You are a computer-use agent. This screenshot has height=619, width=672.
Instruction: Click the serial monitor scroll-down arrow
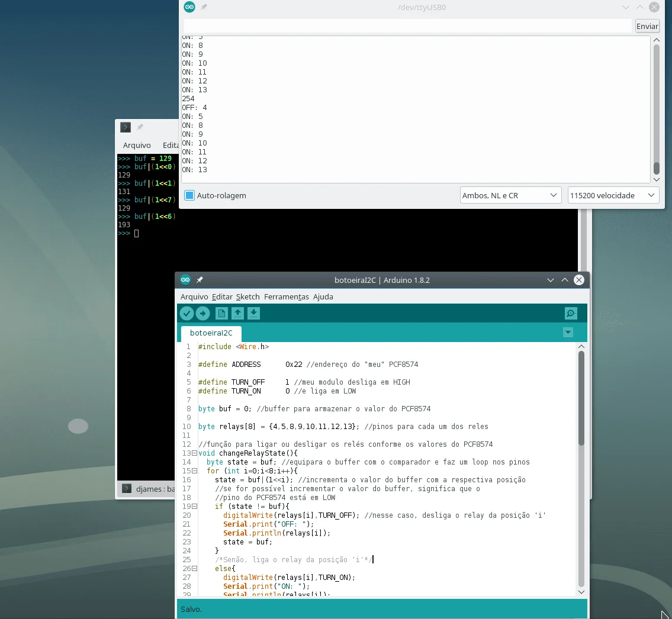(x=657, y=179)
